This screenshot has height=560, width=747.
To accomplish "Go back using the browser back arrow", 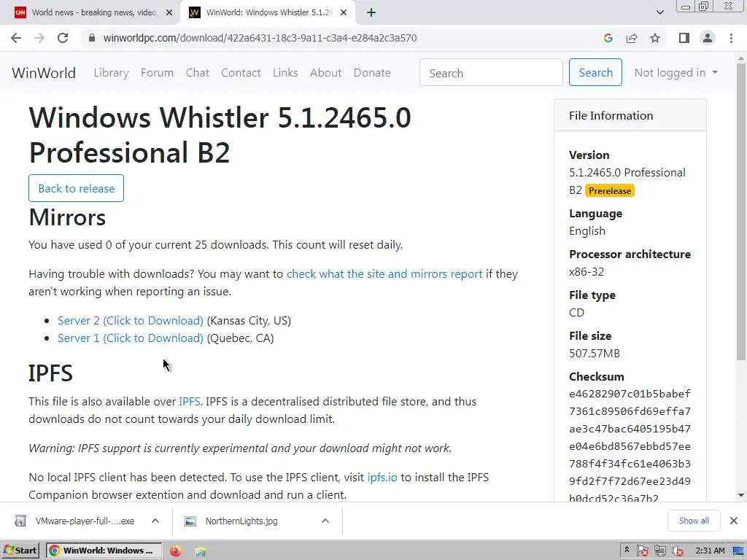I will click(x=16, y=38).
